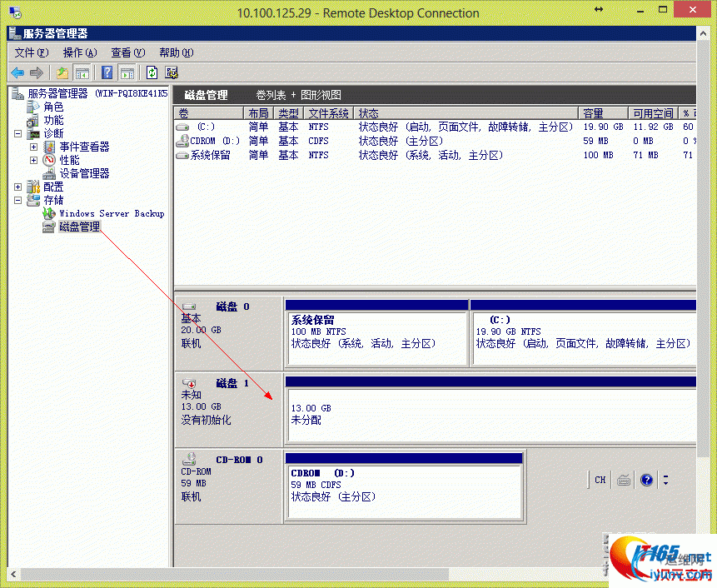Sort by the 类型 column header

(288, 113)
